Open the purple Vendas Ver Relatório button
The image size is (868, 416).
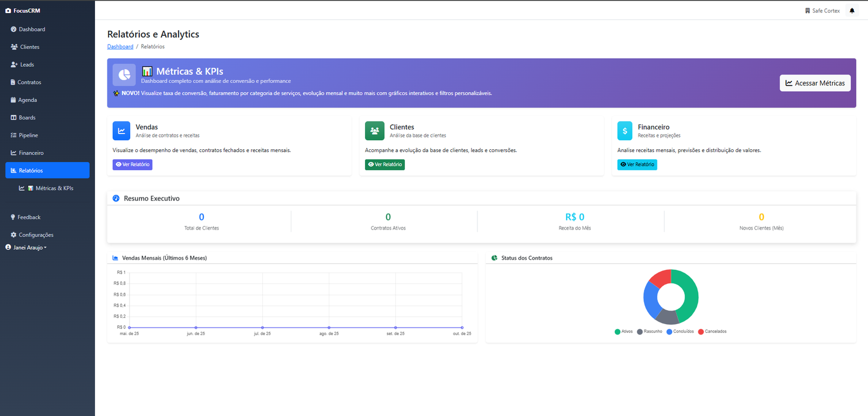[132, 165]
